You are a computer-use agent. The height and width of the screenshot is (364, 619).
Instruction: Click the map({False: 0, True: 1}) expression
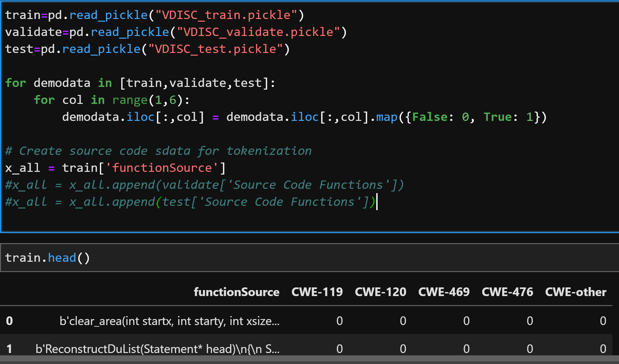(x=463, y=117)
